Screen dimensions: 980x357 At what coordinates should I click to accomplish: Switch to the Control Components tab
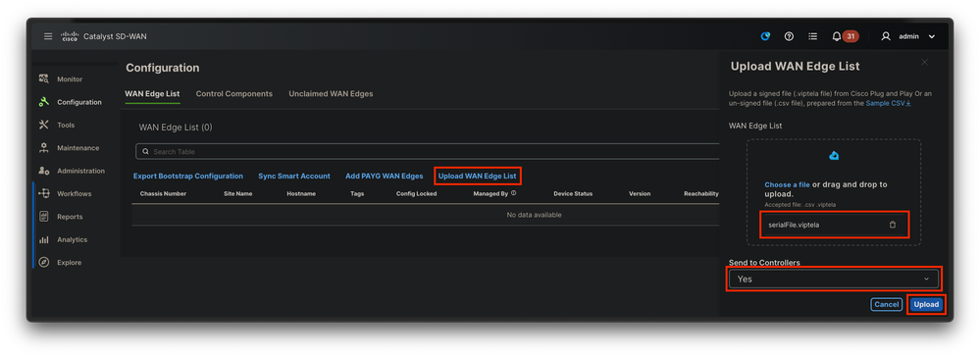click(234, 94)
